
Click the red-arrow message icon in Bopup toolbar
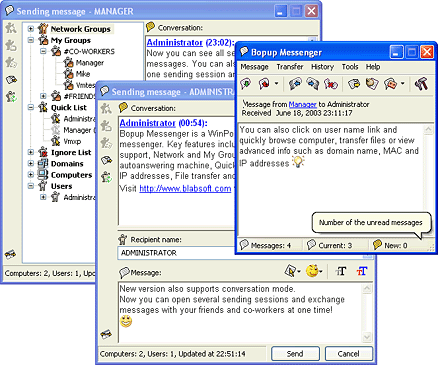coord(265,84)
